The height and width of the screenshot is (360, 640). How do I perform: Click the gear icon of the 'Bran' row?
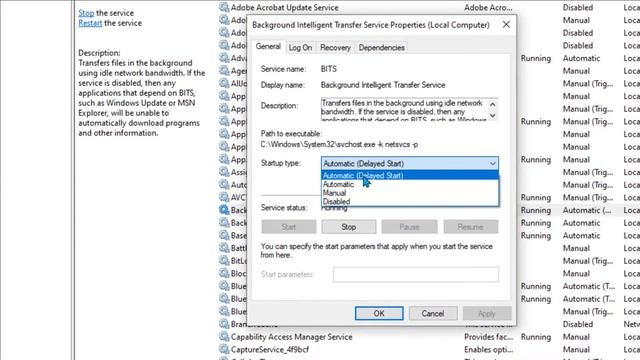[x=224, y=324]
